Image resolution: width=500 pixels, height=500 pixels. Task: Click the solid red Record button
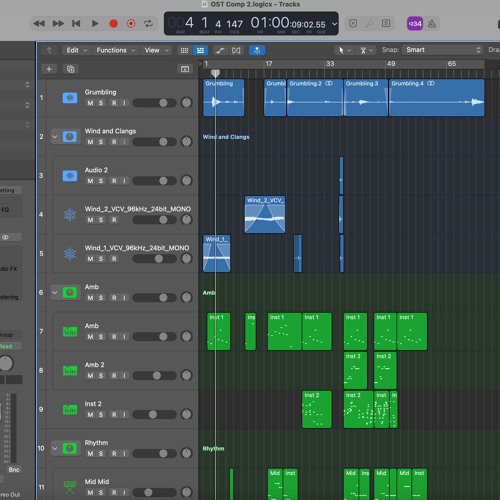[113, 24]
